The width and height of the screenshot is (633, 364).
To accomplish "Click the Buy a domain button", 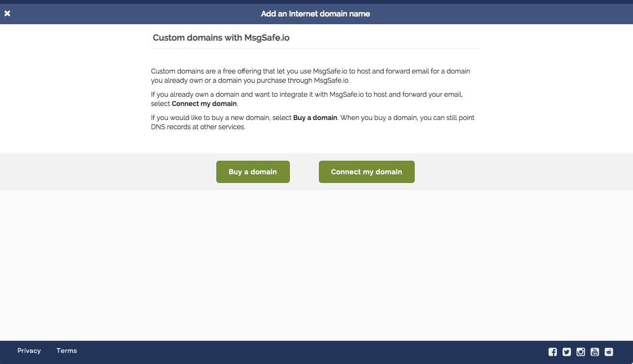I will click(253, 172).
